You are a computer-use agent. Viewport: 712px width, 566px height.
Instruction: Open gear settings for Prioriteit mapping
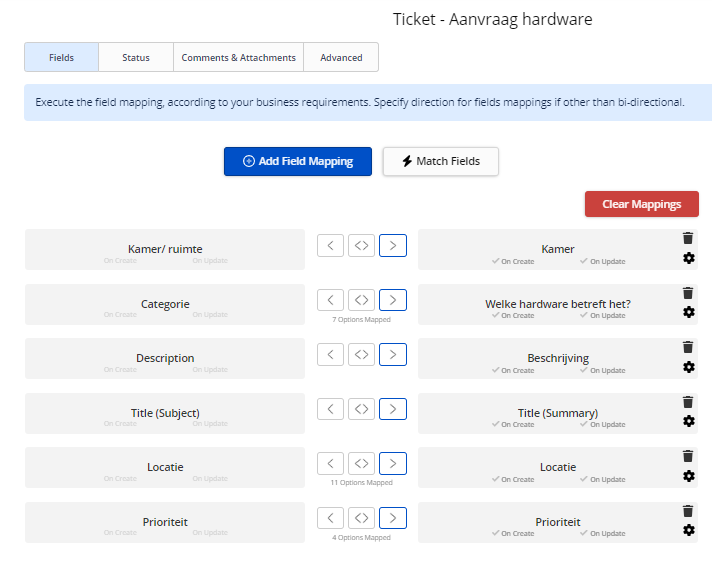click(688, 530)
